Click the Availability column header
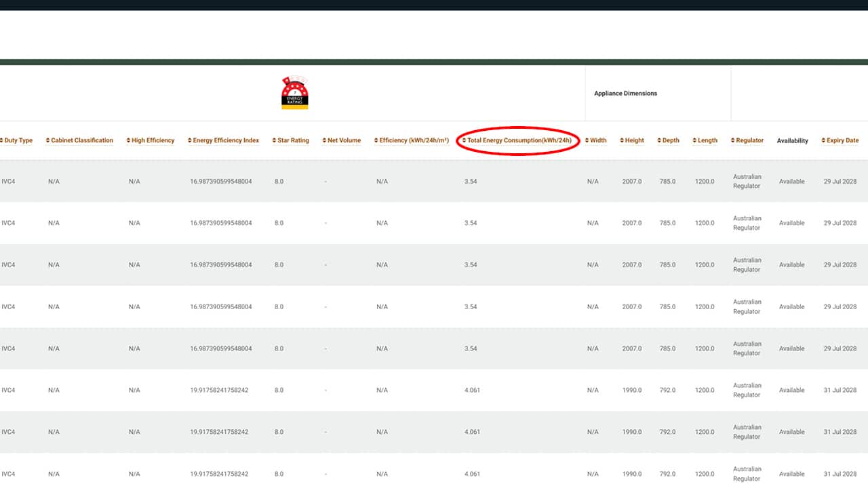Screen dimensions: 868x501 (x=792, y=141)
